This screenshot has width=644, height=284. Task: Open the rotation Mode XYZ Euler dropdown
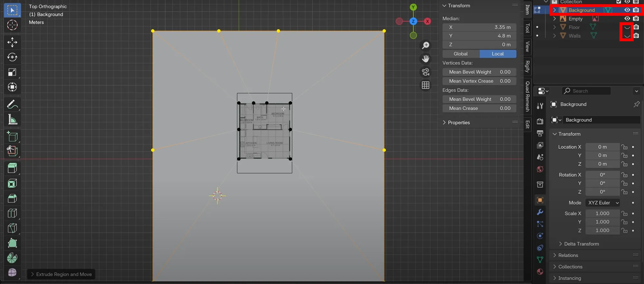(603, 203)
